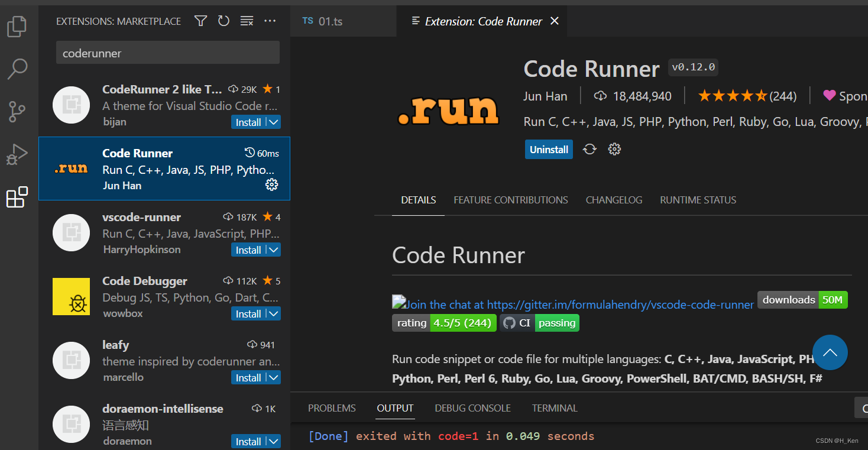Open Install dropdown arrow for doraemon-intellisense
The height and width of the screenshot is (450, 868).
coord(273,442)
